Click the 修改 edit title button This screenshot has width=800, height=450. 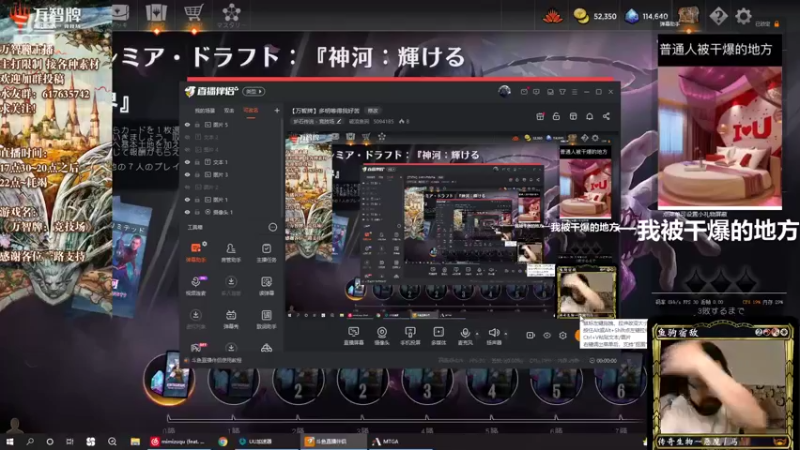(373, 110)
